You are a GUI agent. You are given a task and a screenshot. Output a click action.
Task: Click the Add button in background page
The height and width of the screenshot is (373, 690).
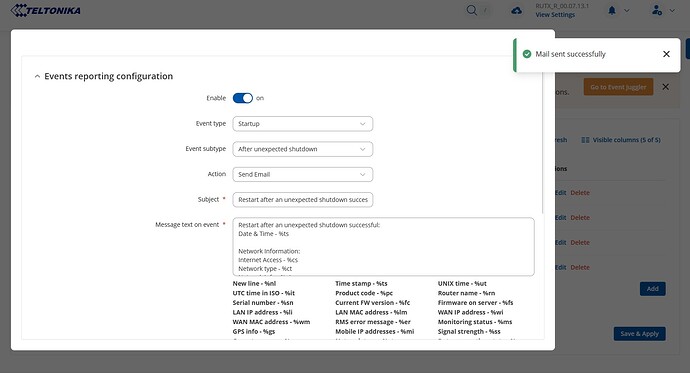coord(653,289)
